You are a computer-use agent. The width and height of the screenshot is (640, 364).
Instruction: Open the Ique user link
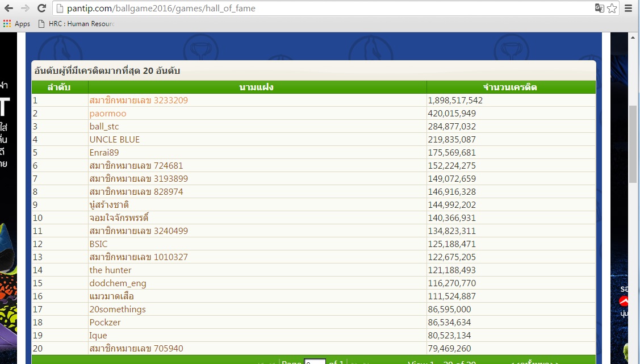(98, 336)
